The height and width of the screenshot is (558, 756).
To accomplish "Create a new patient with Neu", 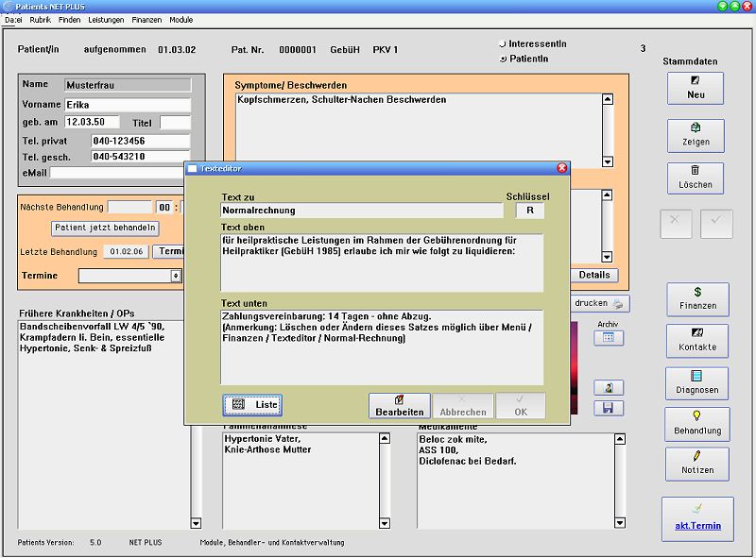I will click(696, 88).
